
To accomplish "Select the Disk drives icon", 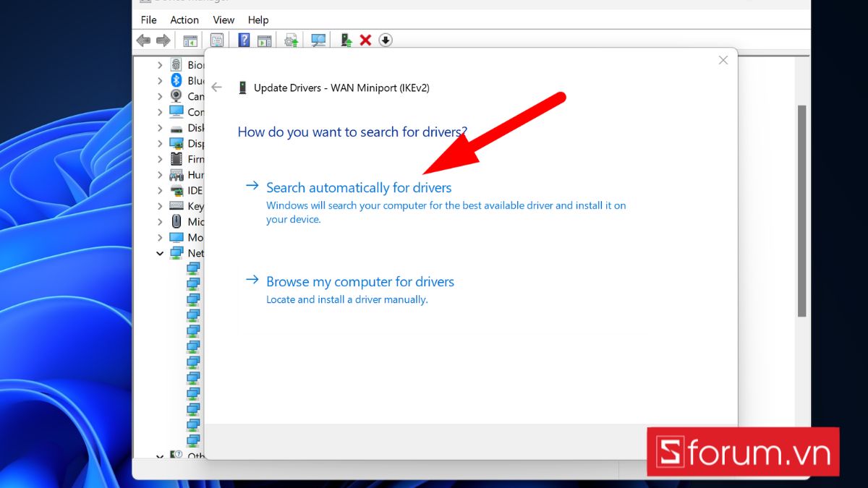I will pos(176,128).
